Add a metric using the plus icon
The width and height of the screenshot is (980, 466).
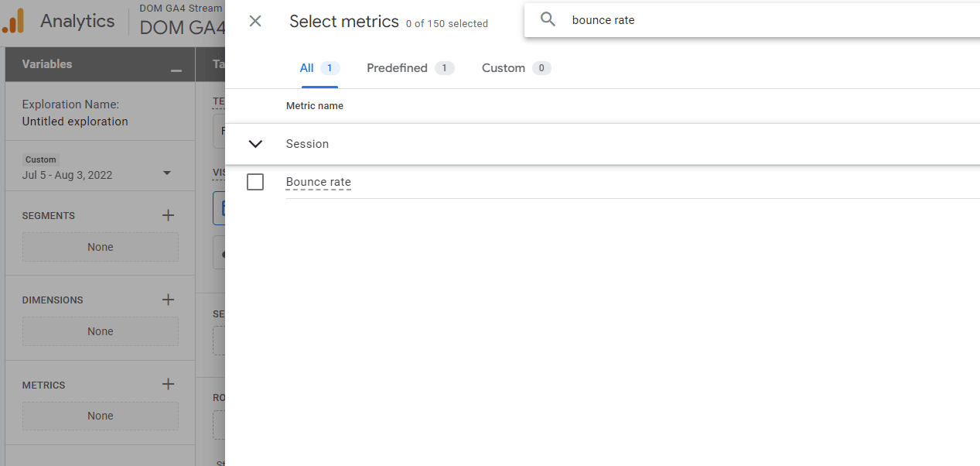pos(168,384)
